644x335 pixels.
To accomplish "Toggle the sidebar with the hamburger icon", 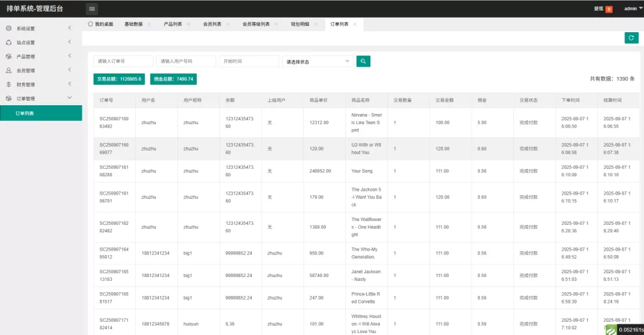I will click(x=92, y=9).
